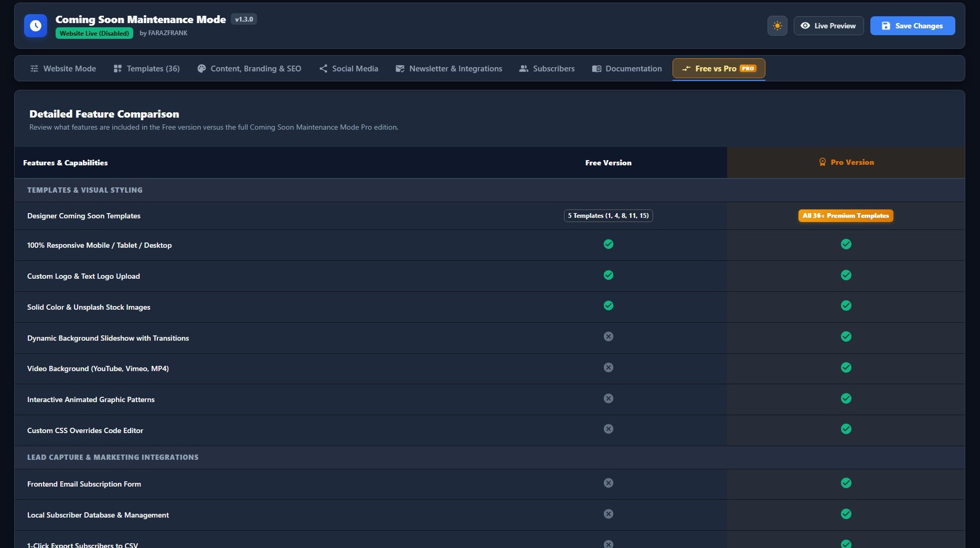
Task: Click the blue clock plugin logo icon
Action: tap(36, 26)
